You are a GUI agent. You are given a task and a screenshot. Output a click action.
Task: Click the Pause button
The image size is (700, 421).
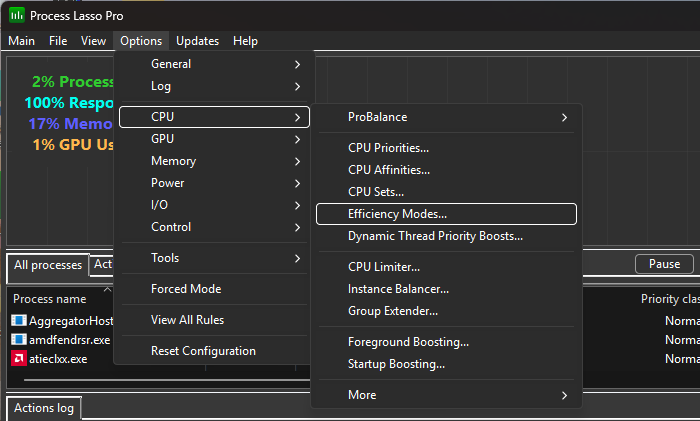[664, 264]
